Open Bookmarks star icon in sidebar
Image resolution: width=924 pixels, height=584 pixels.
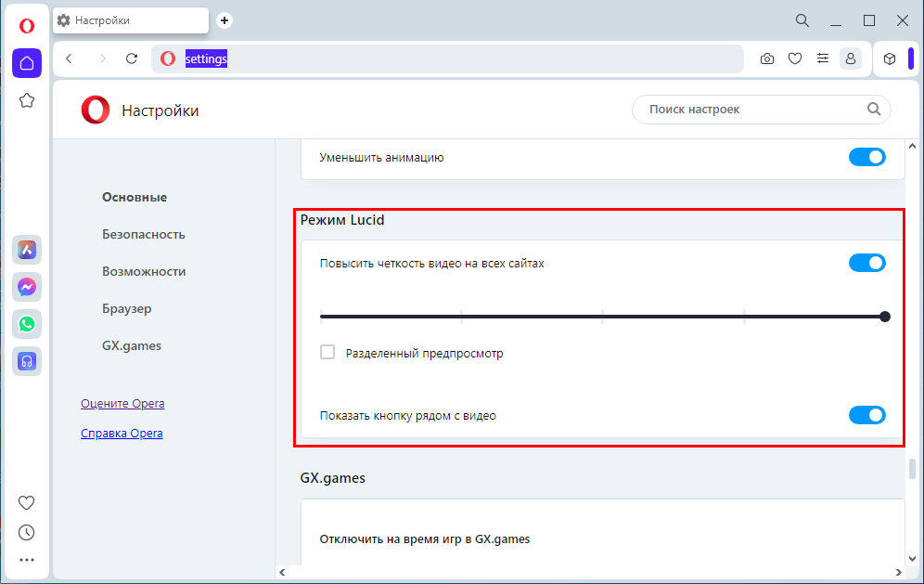(27, 101)
